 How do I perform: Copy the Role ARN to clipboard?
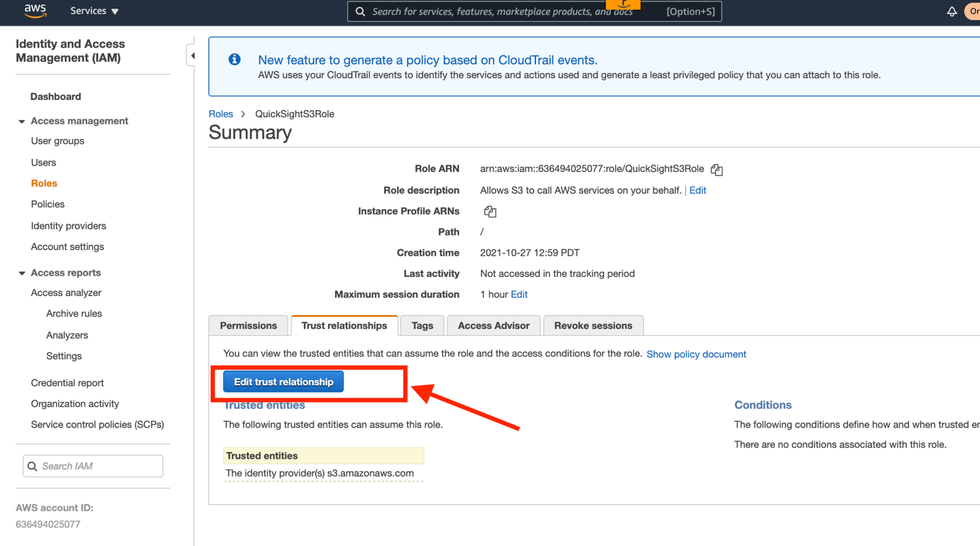click(x=717, y=170)
